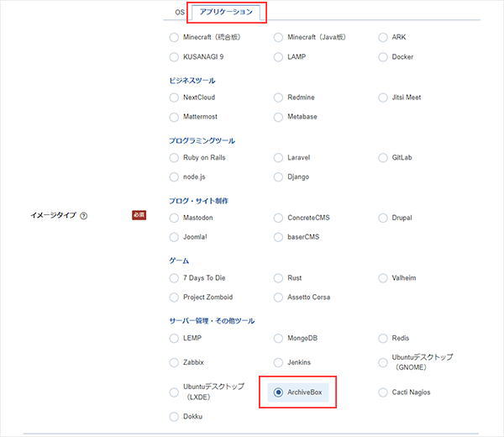Pick LEMP under サーバー管理 tools

click(x=174, y=338)
